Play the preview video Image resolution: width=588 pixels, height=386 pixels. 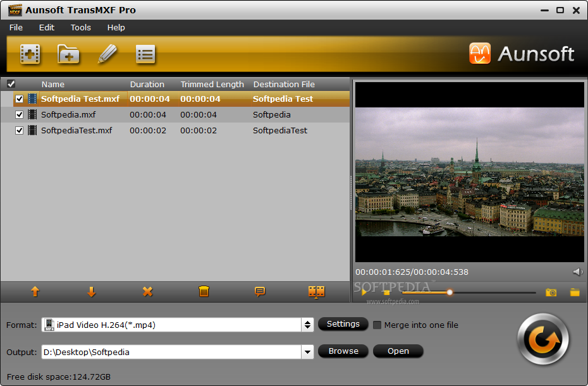point(364,293)
